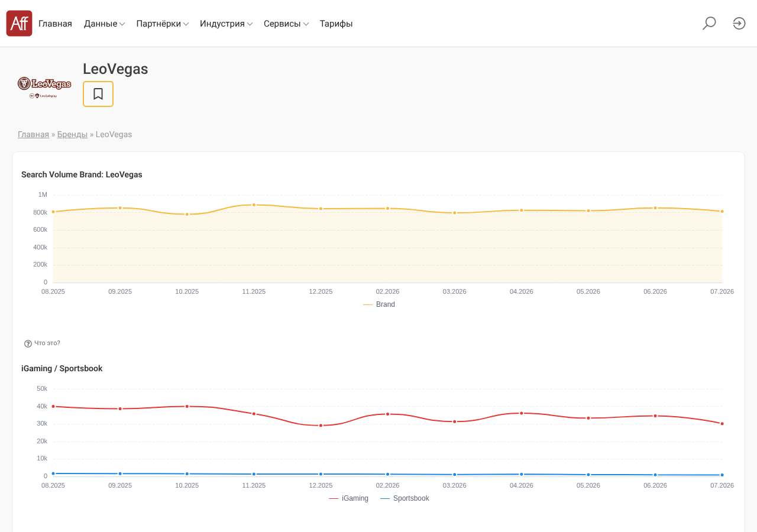757x532 pixels.
Task: Click the 'Что это?' help link
Action: tap(47, 343)
